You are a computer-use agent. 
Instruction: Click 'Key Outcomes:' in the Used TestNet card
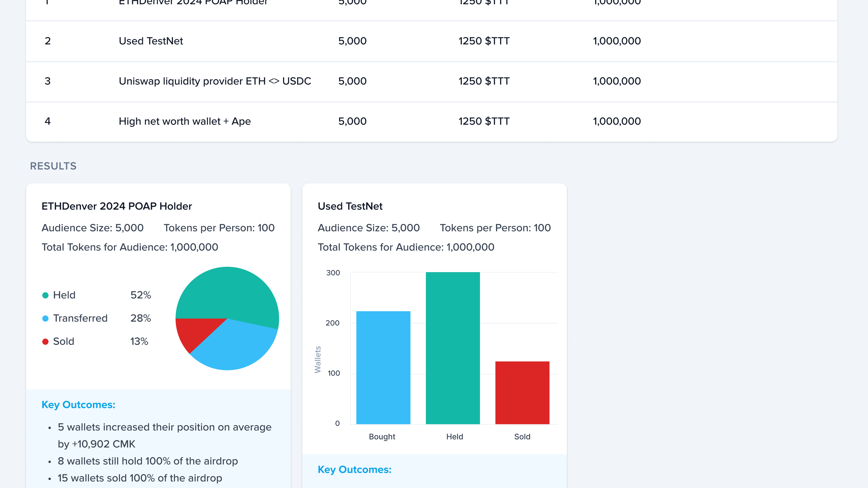coord(354,470)
